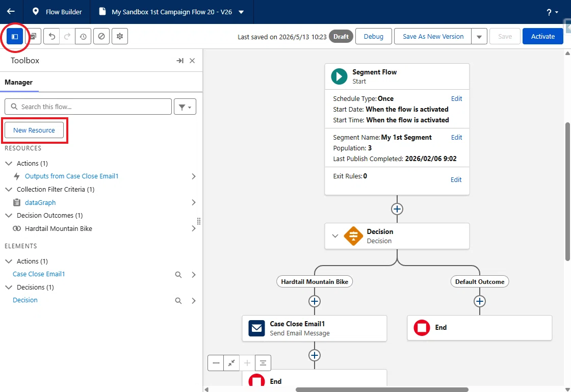Open the flow version name dropdown
Screen dimensions: 571x392
click(241, 12)
